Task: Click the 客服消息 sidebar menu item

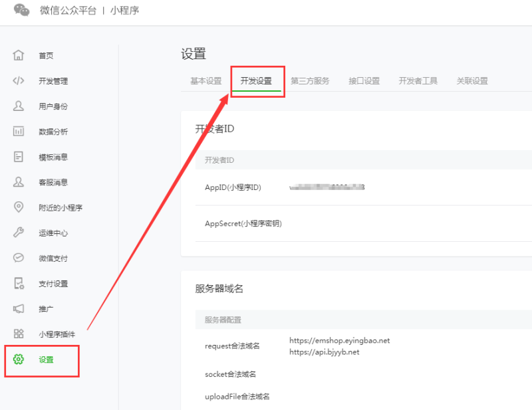Action: [53, 182]
